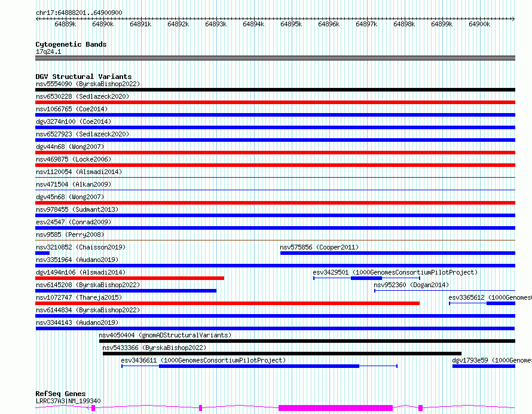Viewport: 532px width, 414px height.
Task: Select nsv9585 (Perry2008) variant text
Action: (x=70, y=235)
